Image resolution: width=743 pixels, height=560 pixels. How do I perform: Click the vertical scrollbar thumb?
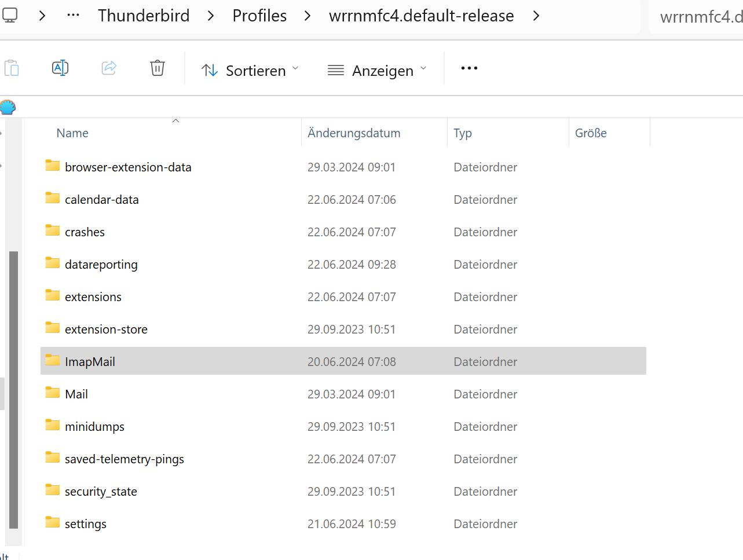coord(13,389)
